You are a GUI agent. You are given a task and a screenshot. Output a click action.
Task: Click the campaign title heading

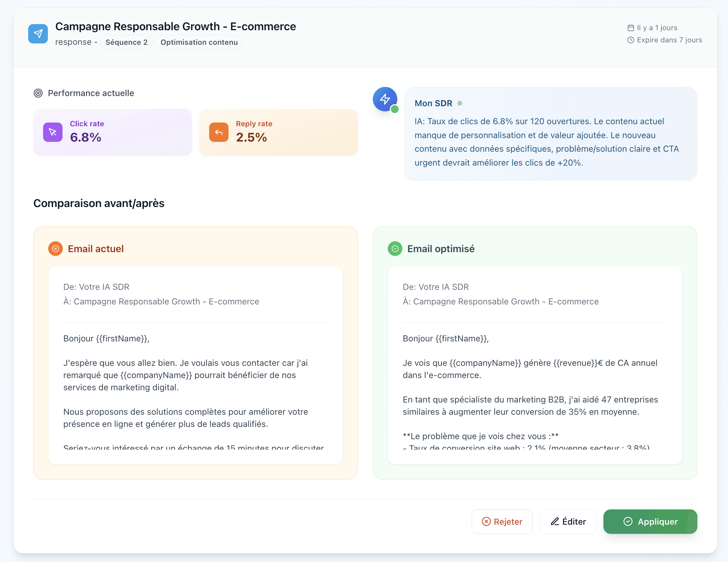pos(176,26)
